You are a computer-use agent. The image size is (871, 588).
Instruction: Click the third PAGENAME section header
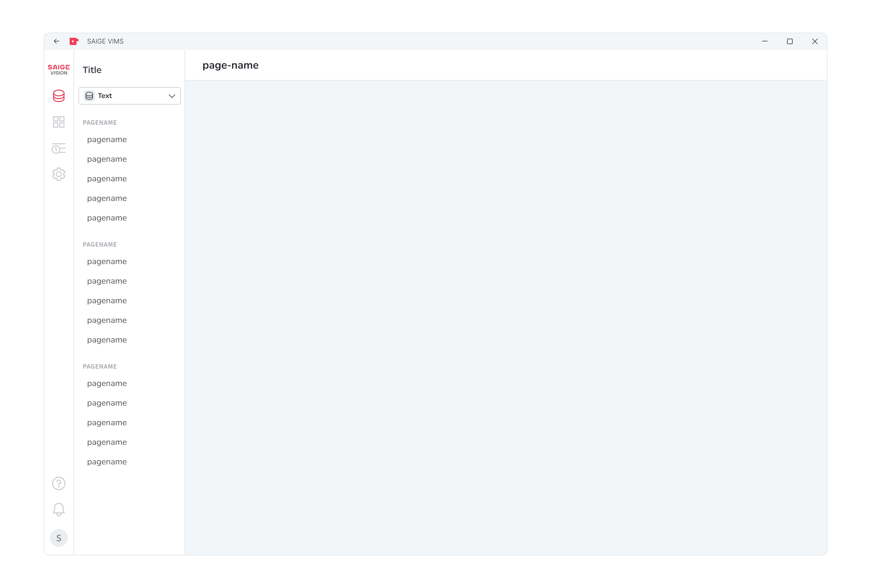click(x=100, y=367)
